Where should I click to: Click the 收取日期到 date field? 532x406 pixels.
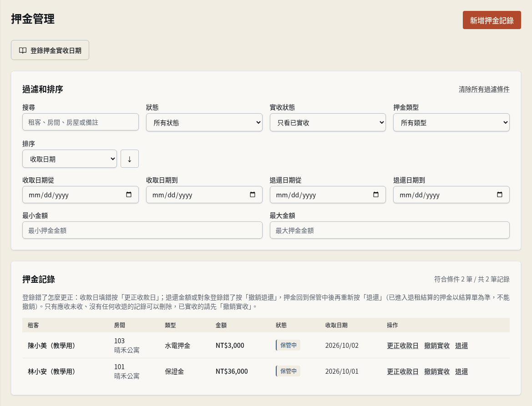(204, 195)
